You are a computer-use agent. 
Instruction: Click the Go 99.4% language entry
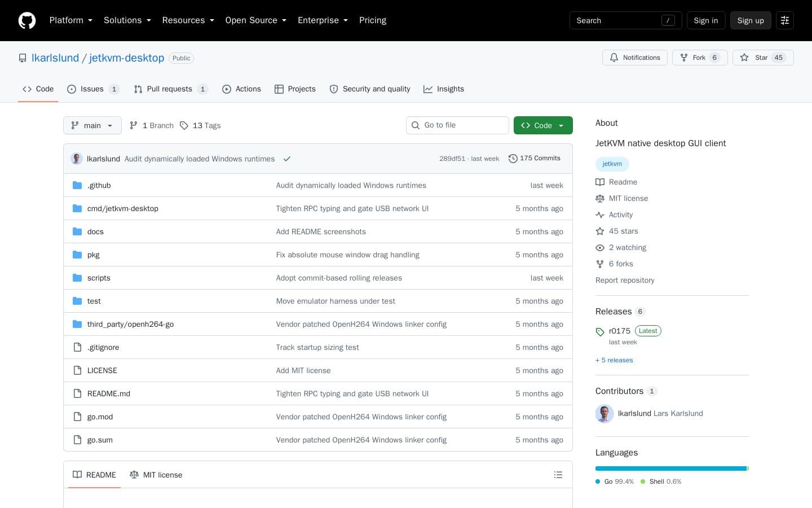[x=615, y=481]
